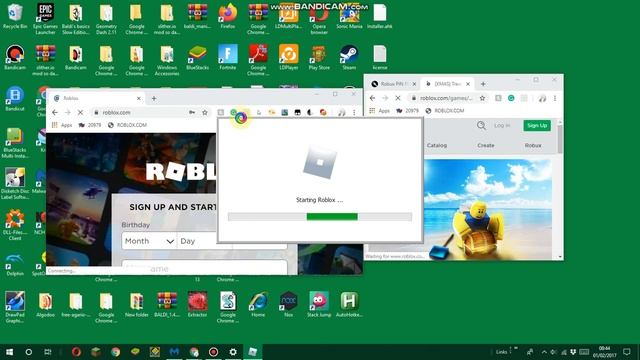Bookmark page with star in right window

tap(482, 98)
